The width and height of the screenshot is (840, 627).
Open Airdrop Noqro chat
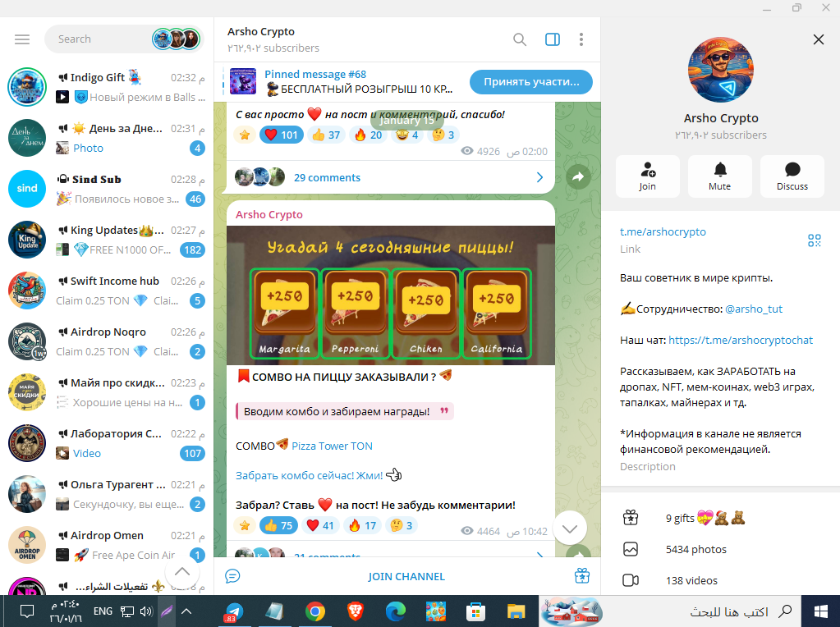point(107,341)
